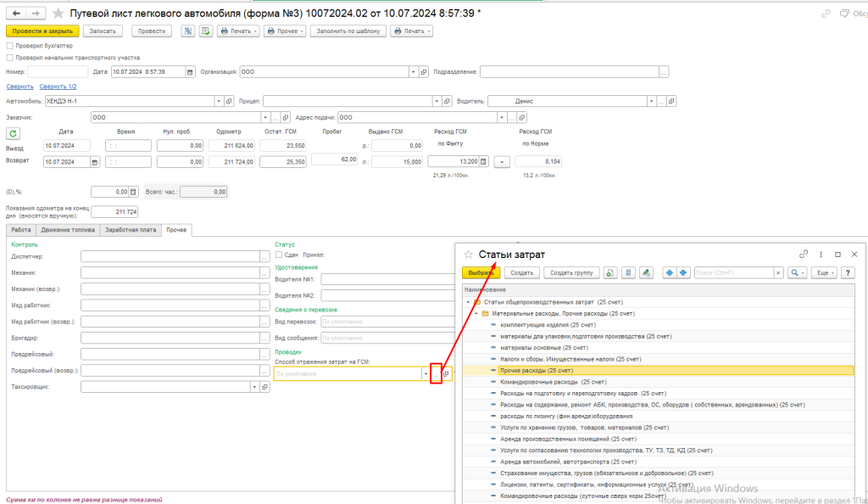Click the green refresh icon near Выезд
Screen dimensions: 868x504
coord(14,133)
